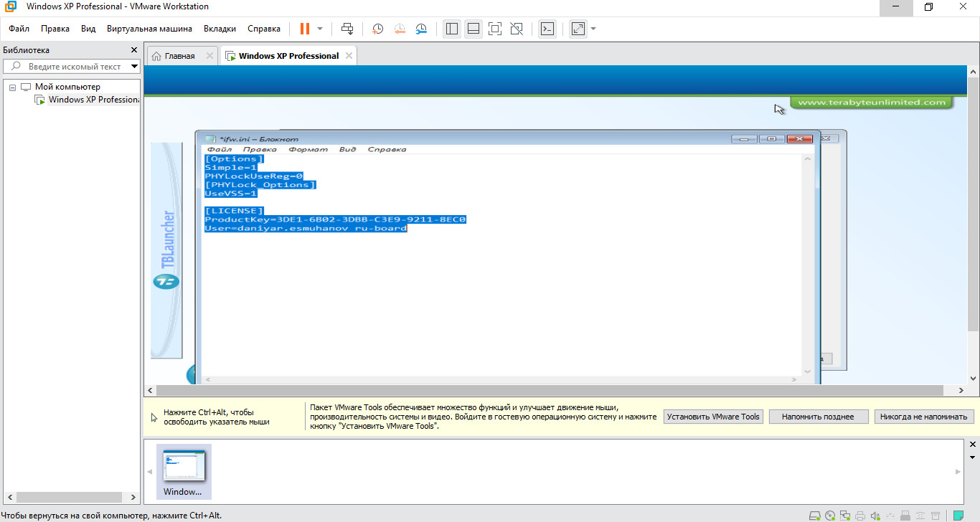Viewport: 980px width, 522px height.
Task: Click the VM view horizontal scrollbar
Action: (x=550, y=391)
